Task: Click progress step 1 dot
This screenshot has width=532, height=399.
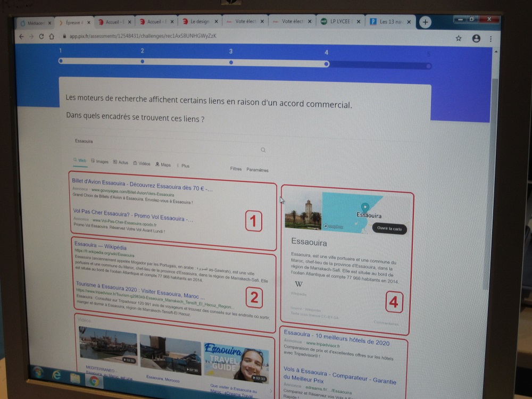Action: tap(61, 61)
